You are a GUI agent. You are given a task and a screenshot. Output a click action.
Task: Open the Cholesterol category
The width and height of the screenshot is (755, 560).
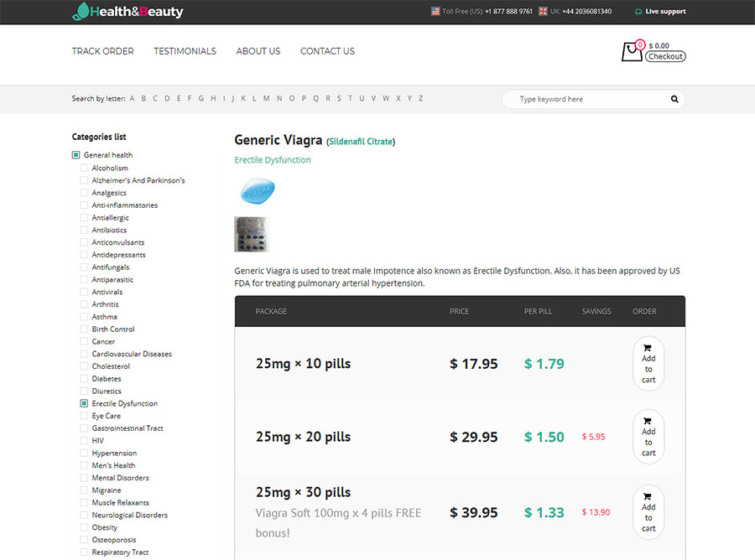pos(111,366)
